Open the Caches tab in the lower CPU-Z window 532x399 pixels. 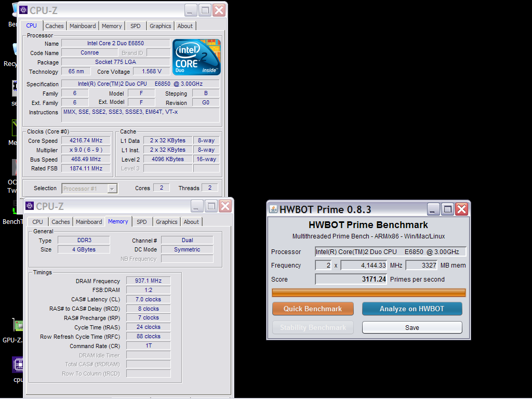tap(61, 222)
